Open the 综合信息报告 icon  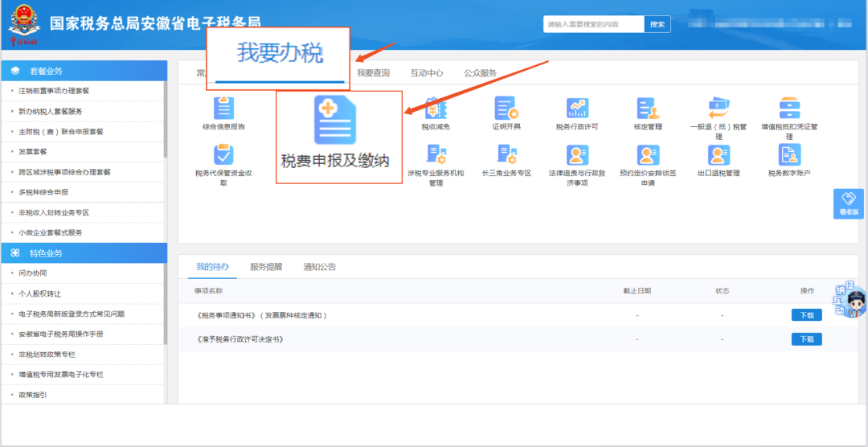[x=223, y=109]
